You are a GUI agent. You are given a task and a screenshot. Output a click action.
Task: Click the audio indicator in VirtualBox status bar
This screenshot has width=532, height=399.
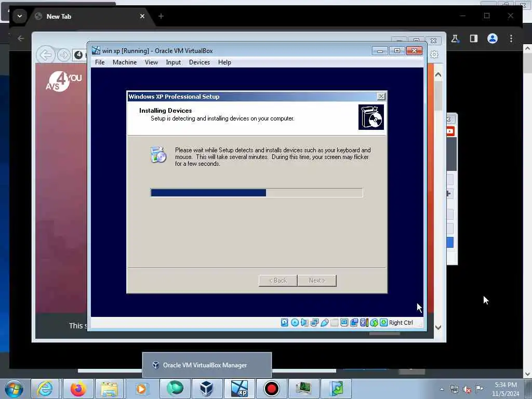click(304, 322)
